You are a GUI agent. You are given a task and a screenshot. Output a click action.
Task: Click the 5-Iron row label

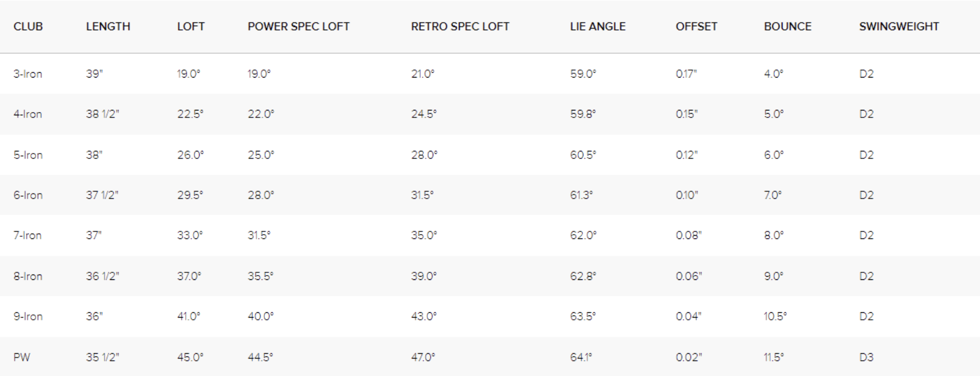[x=28, y=155]
